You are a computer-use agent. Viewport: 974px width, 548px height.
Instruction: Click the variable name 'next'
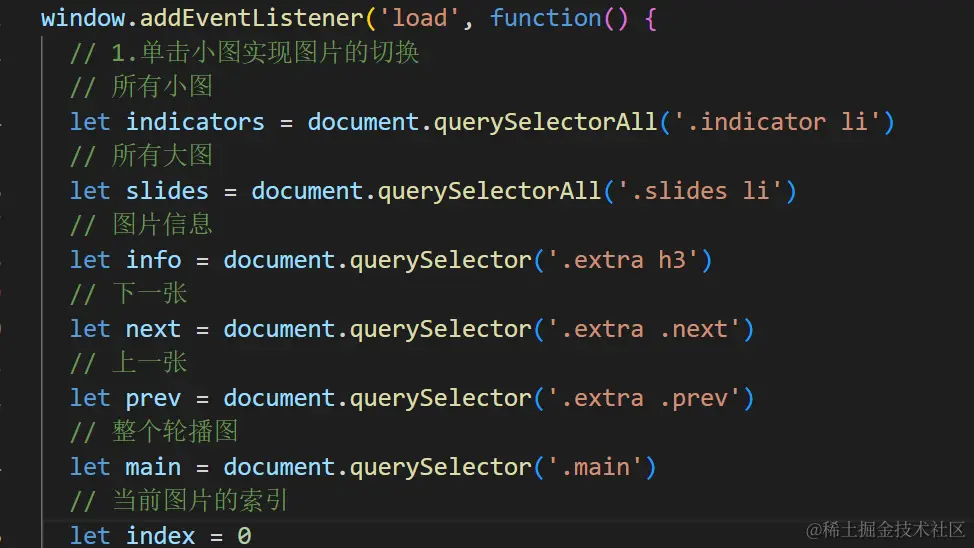[x=153, y=329]
